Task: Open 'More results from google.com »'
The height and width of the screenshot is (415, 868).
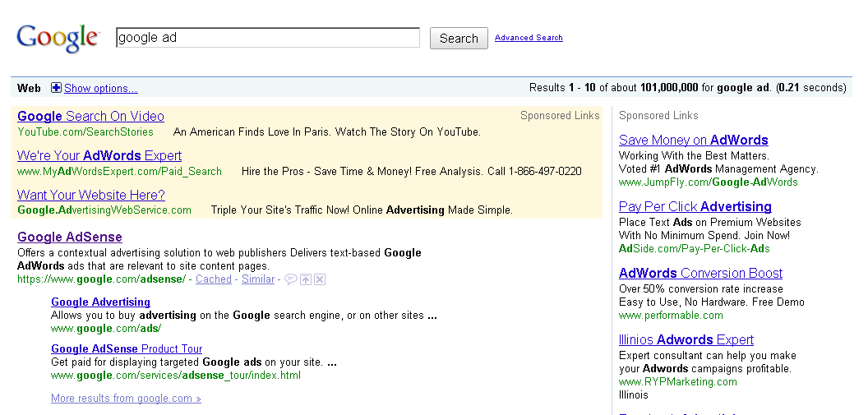Action: tap(127, 399)
